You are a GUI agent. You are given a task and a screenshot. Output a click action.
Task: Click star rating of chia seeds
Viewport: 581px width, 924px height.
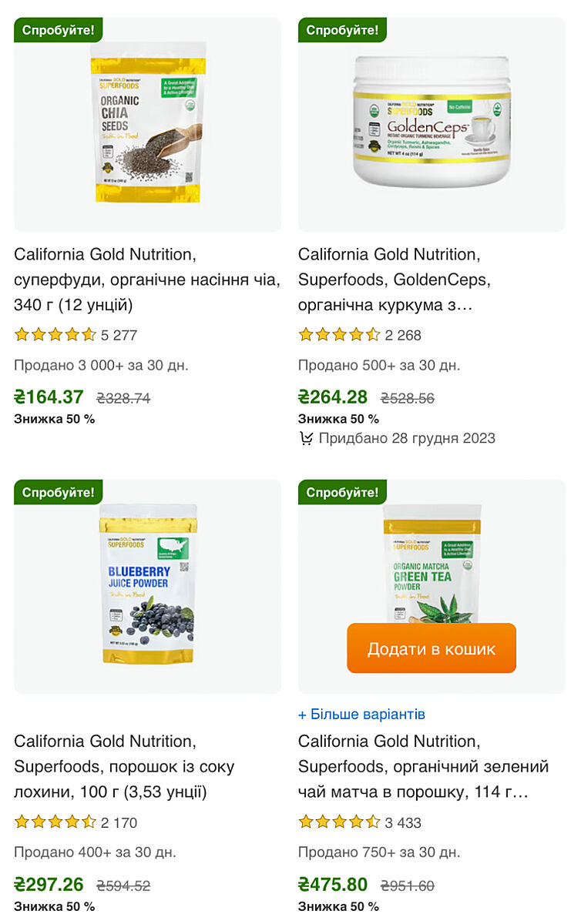tap(55, 335)
